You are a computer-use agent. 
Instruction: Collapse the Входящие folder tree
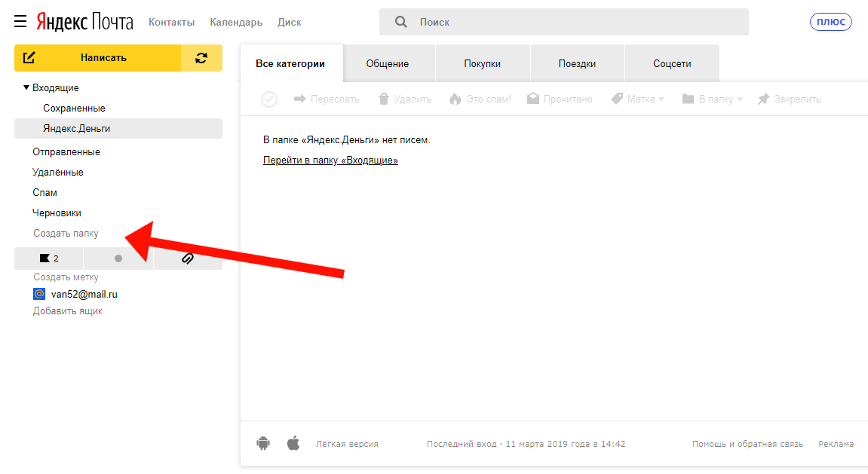26,87
